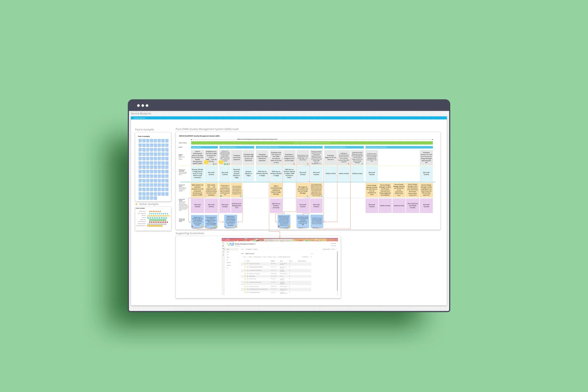588x392 pixels.
Task: Click comment bubble on 'Employee can't remember' card
Action: pos(221,162)
